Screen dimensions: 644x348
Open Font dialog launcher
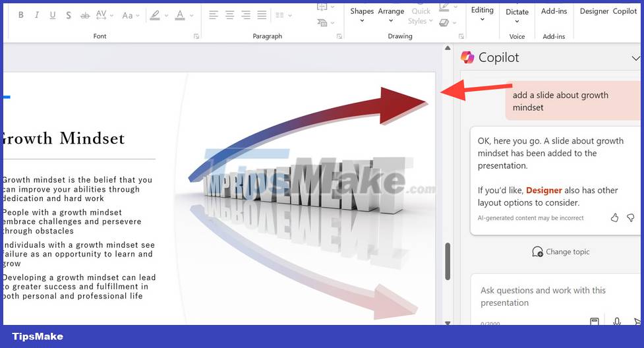click(x=196, y=36)
